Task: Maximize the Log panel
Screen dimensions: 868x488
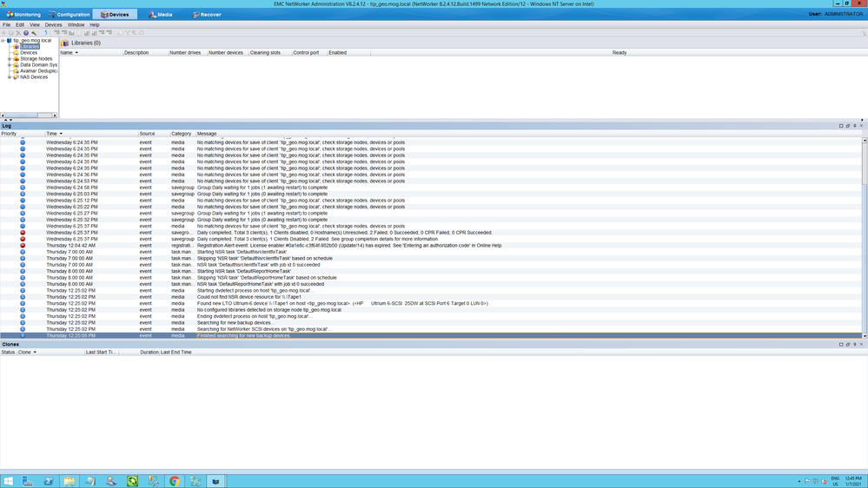Action: tap(841, 126)
